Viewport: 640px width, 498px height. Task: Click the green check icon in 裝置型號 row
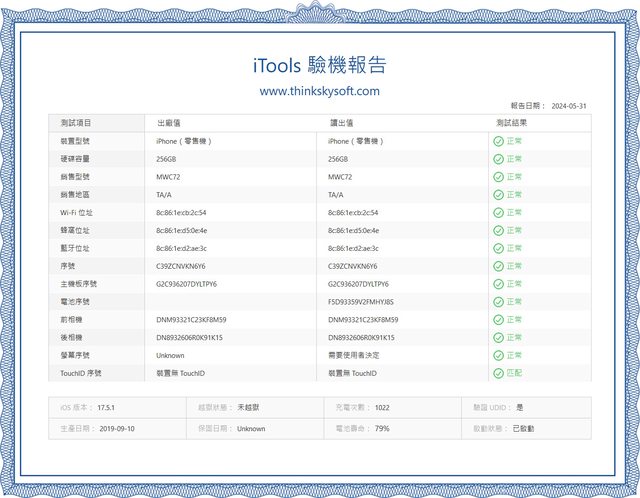[x=498, y=141]
